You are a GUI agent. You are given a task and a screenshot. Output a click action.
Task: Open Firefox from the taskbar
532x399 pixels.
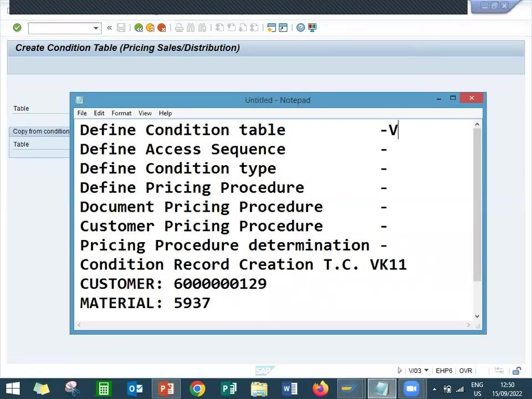(x=321, y=389)
